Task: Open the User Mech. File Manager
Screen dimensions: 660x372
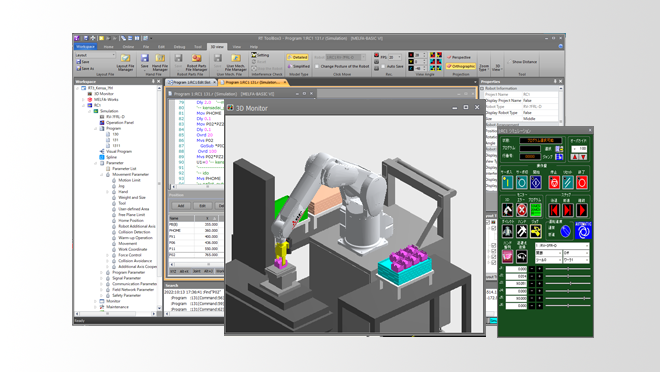Action: [236, 62]
